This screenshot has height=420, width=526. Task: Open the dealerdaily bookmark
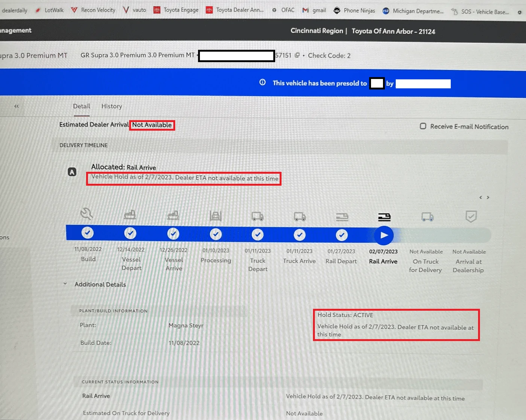(x=15, y=10)
